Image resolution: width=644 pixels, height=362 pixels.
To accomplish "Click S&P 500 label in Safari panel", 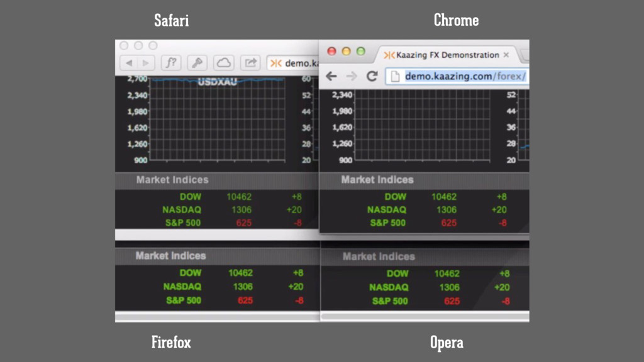I will pyautogui.click(x=183, y=223).
